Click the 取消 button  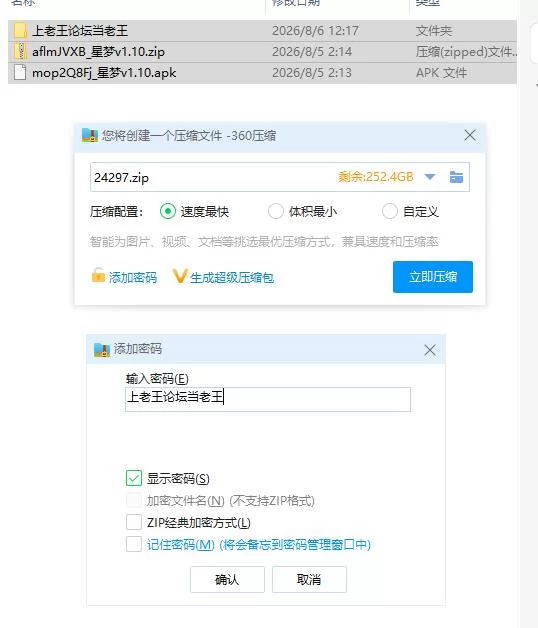click(x=309, y=579)
